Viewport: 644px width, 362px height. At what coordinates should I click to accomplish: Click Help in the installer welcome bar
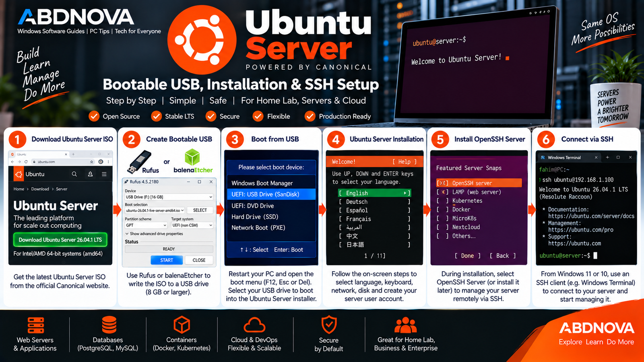405,162
